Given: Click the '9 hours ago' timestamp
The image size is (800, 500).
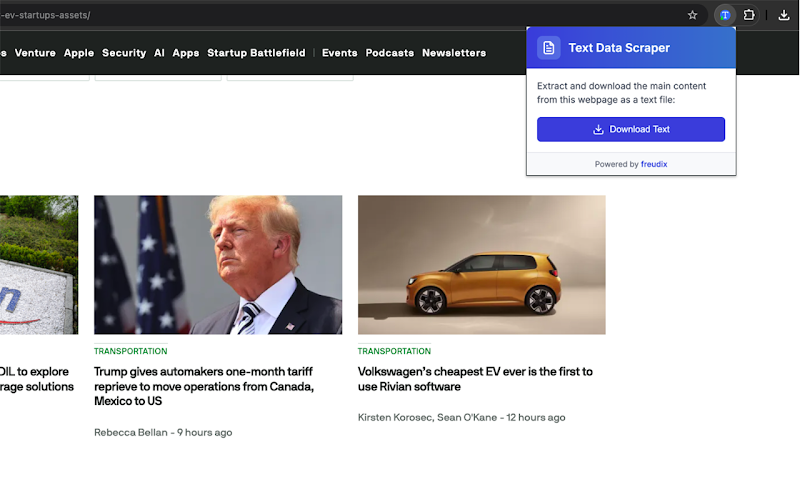Looking at the screenshot, I should point(205,433).
